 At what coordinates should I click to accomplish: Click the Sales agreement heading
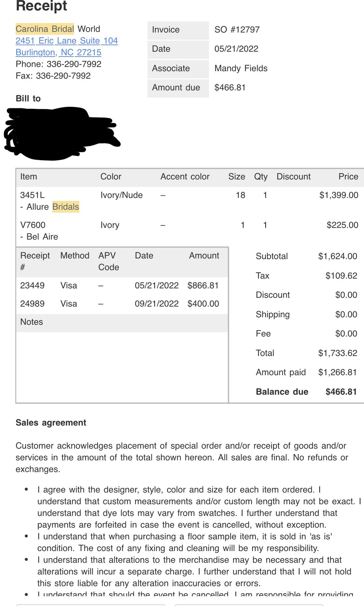click(51, 423)
